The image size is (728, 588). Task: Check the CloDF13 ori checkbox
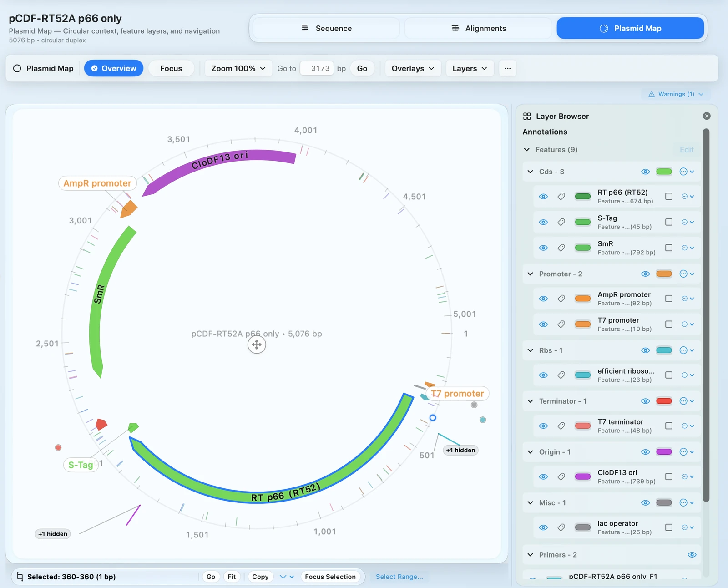click(669, 476)
